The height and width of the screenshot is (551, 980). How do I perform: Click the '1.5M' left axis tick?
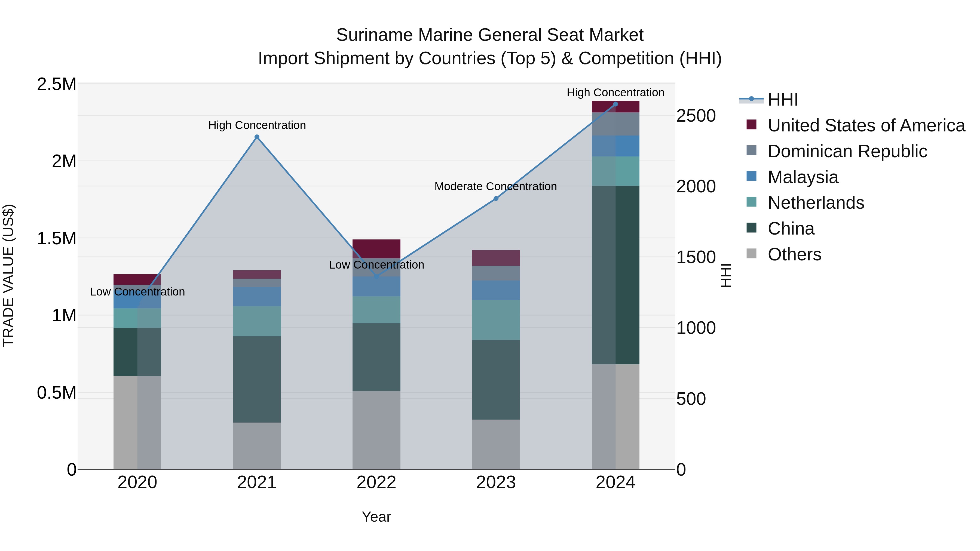point(57,238)
